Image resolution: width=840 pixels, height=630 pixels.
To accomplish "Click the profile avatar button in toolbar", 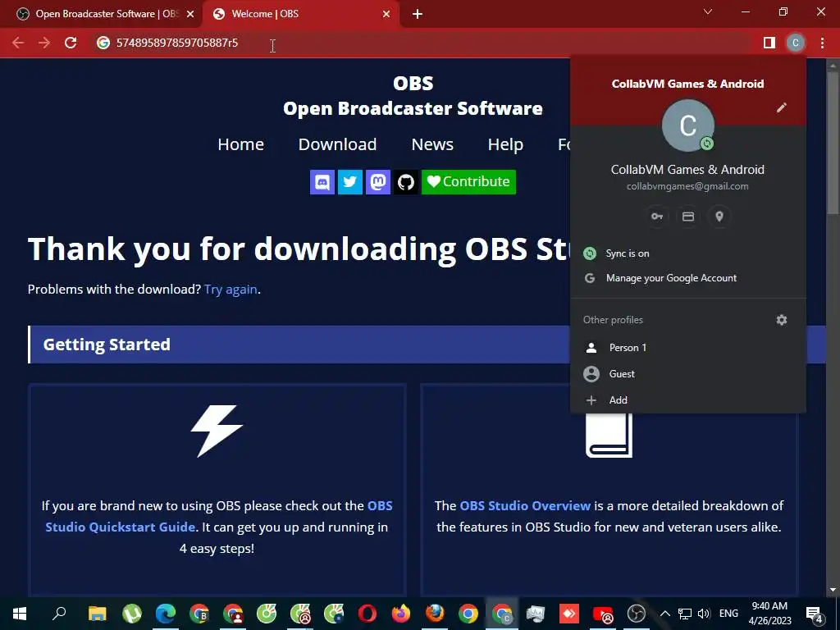I will (796, 43).
